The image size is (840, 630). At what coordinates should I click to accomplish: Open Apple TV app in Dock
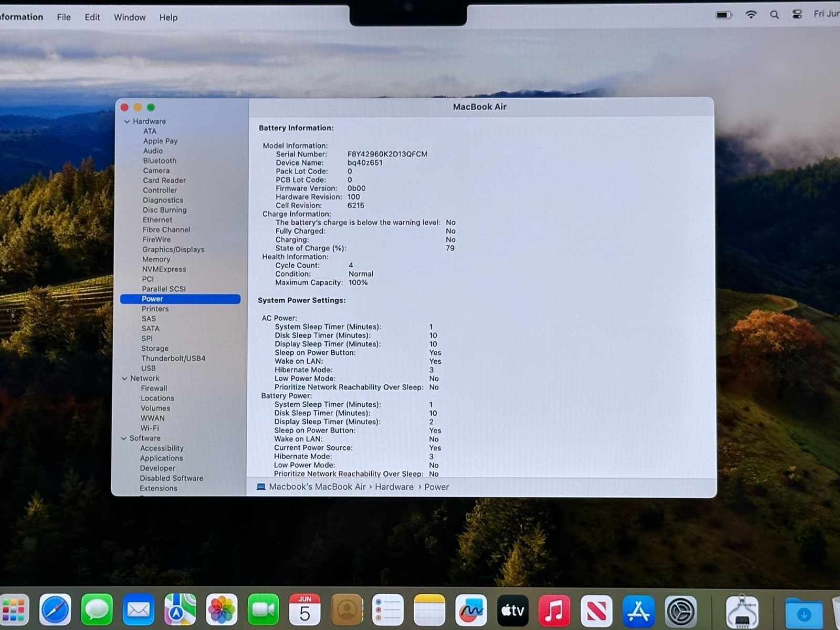coord(512,610)
